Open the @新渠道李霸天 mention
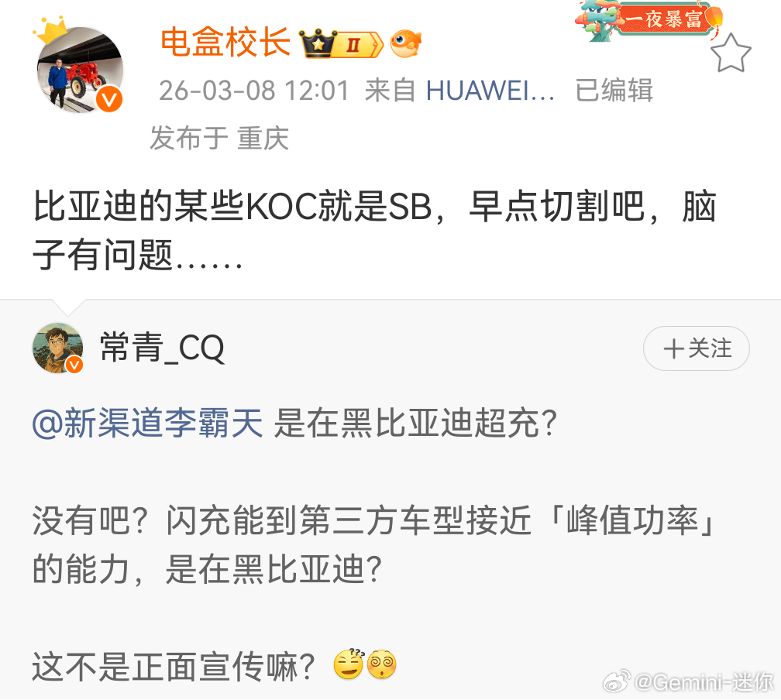The height and width of the screenshot is (700, 781). pos(147,424)
